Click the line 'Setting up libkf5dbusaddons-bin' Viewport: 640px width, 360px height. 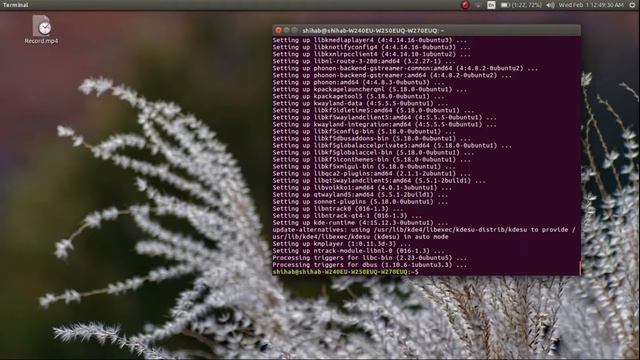(x=371, y=138)
